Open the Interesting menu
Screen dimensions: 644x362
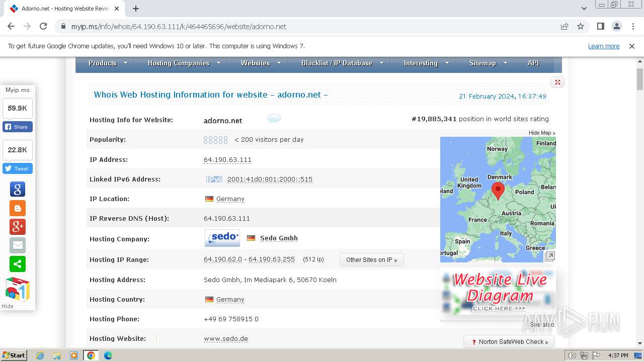click(x=421, y=63)
